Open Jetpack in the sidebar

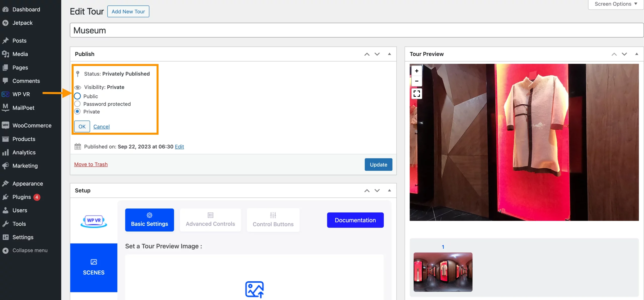click(x=22, y=23)
